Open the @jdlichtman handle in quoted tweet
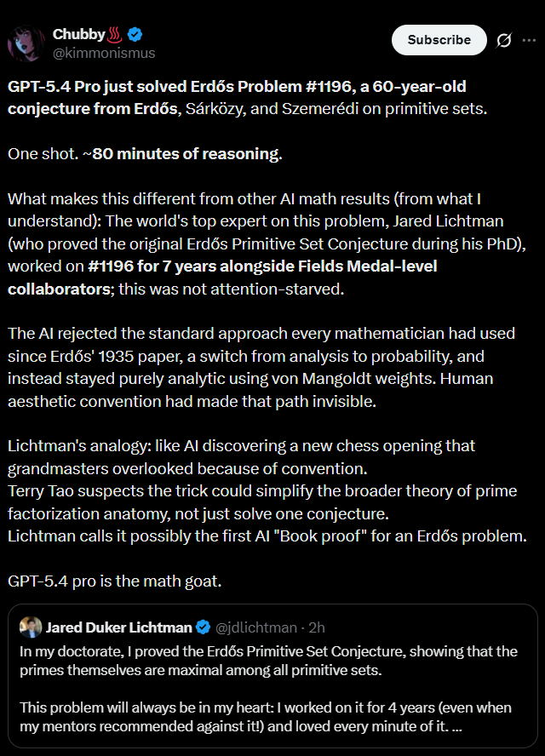 (x=255, y=627)
